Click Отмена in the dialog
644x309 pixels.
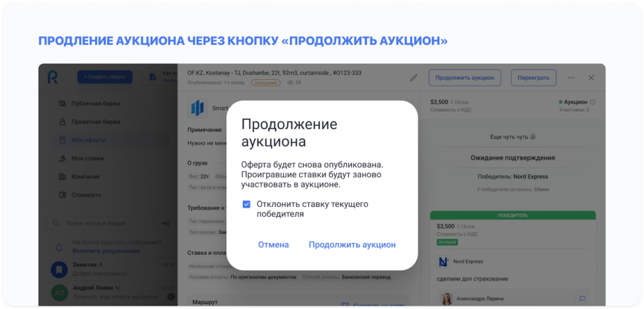coord(273,245)
